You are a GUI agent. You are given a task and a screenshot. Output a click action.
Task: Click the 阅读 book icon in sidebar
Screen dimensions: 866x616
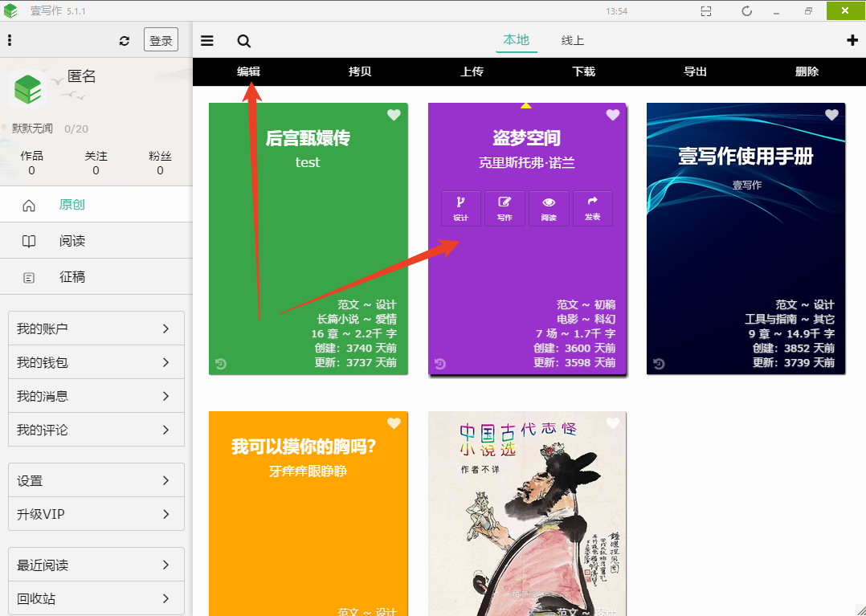tap(29, 241)
